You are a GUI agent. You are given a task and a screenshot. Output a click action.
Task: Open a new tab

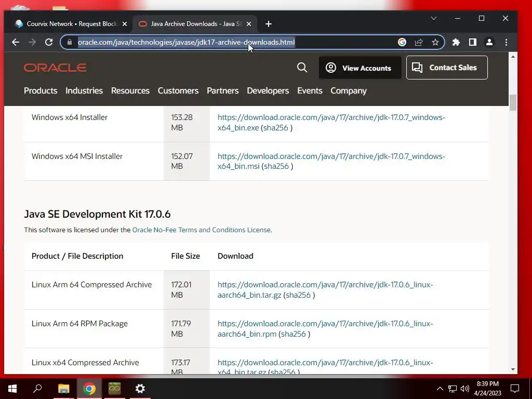pyautogui.click(x=269, y=24)
